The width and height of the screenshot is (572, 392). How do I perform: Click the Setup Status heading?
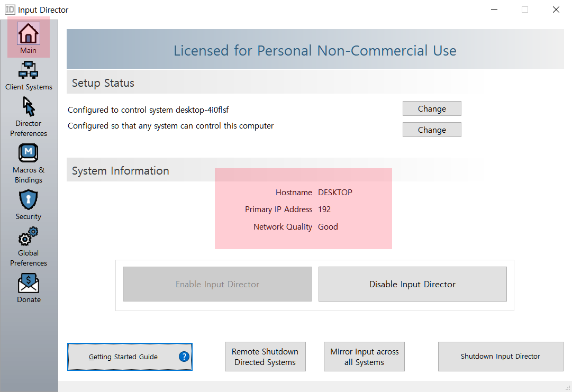(103, 83)
